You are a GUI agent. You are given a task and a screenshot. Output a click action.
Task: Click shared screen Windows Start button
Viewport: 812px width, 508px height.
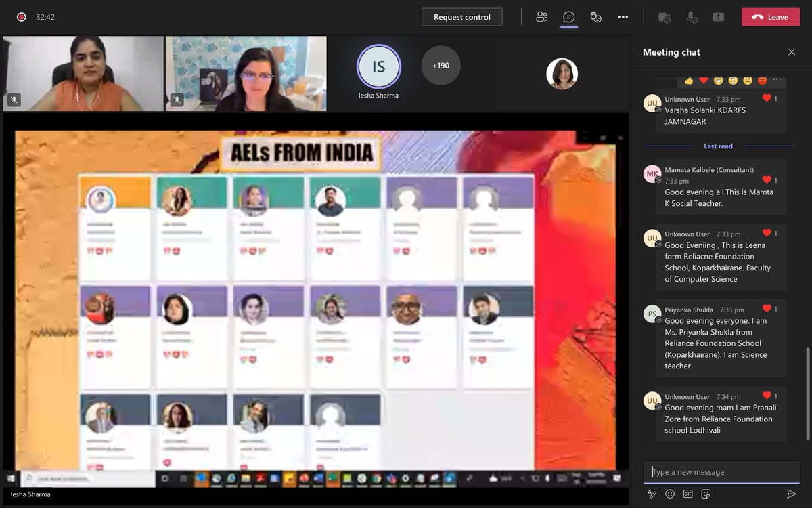[11, 478]
